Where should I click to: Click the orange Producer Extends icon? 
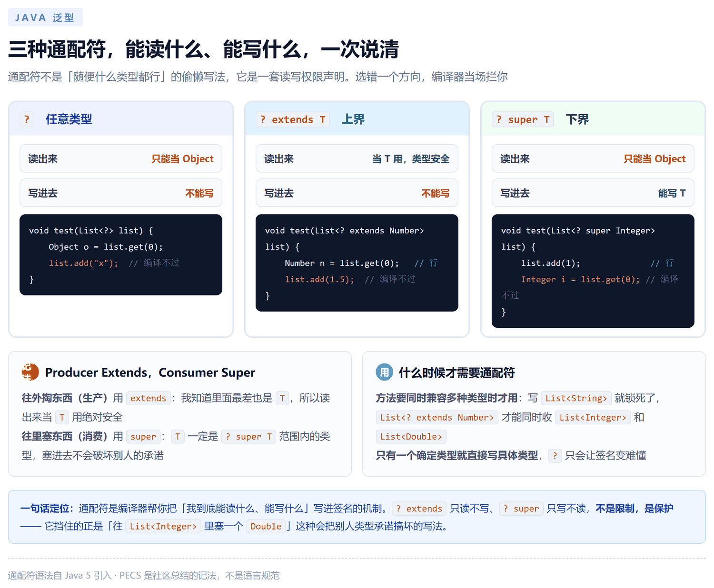pos(30,372)
